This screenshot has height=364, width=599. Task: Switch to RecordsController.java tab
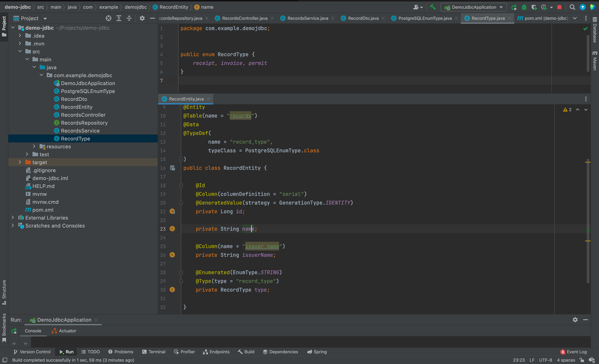click(x=245, y=18)
